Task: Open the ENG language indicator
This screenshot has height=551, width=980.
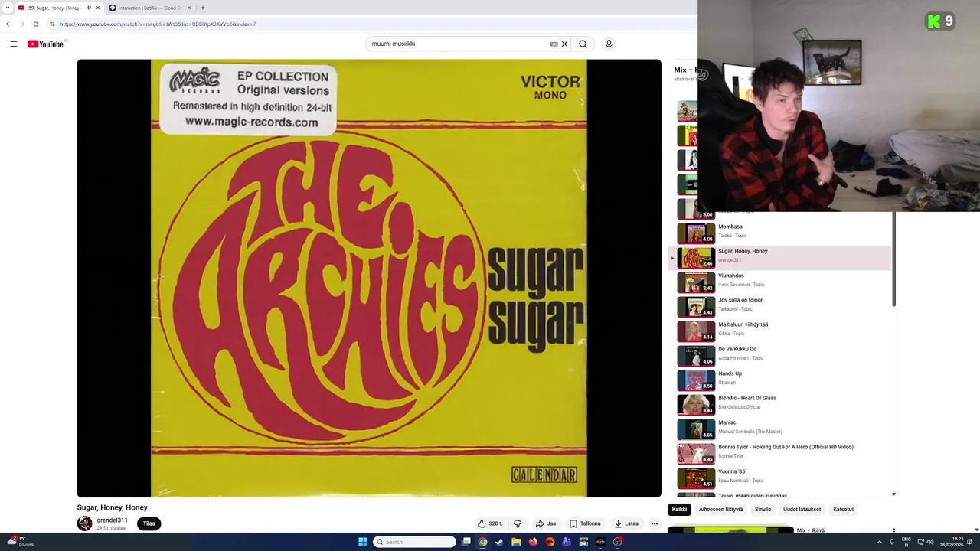Action: pyautogui.click(x=906, y=542)
